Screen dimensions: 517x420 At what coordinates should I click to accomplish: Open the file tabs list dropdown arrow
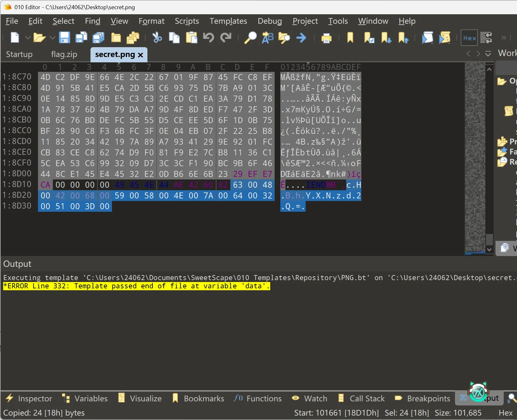[488, 54]
